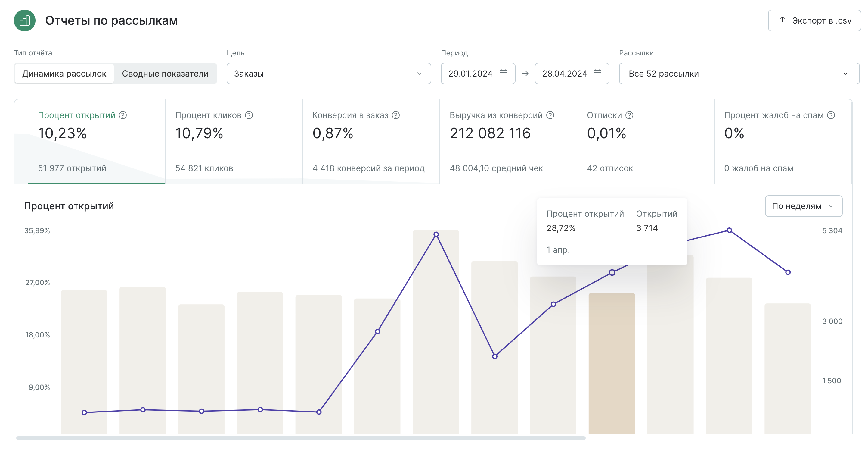The image size is (868, 467).
Task: Click the help icon next to Процент кликов
Action: (x=249, y=115)
